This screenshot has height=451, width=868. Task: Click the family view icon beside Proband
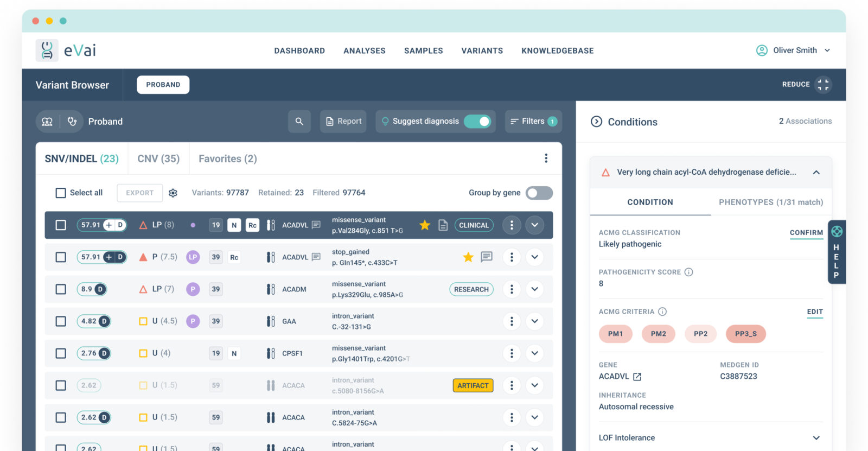click(47, 122)
